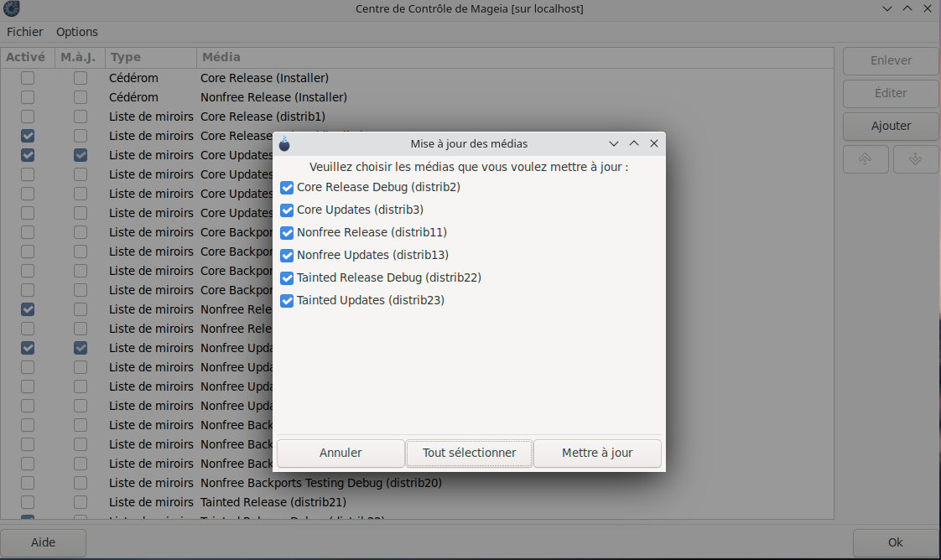This screenshot has height=560, width=941.
Task: Click the Activé column header
Action: 28,58
